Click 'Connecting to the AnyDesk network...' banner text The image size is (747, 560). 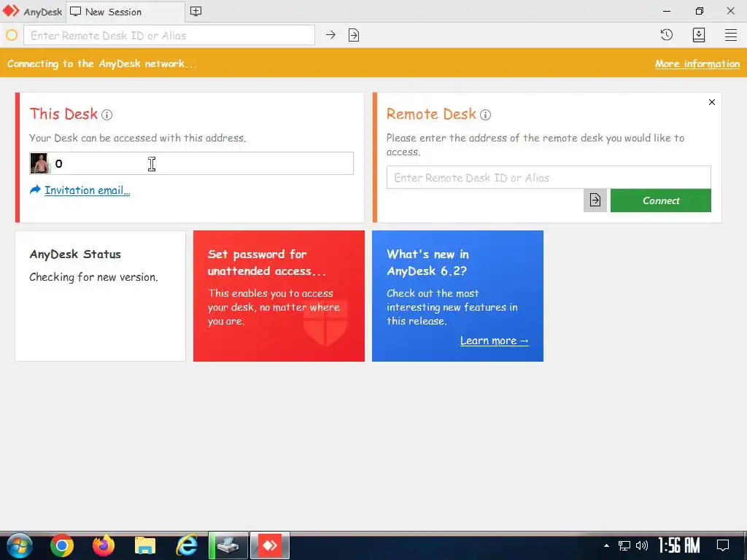point(102,64)
